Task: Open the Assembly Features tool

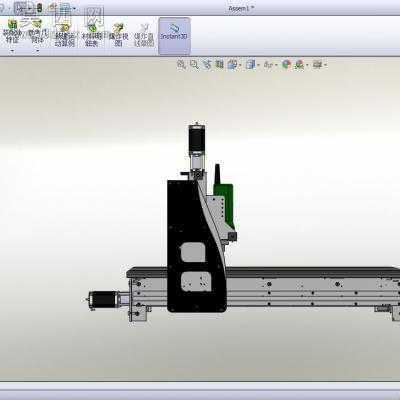Action: click(x=12, y=33)
